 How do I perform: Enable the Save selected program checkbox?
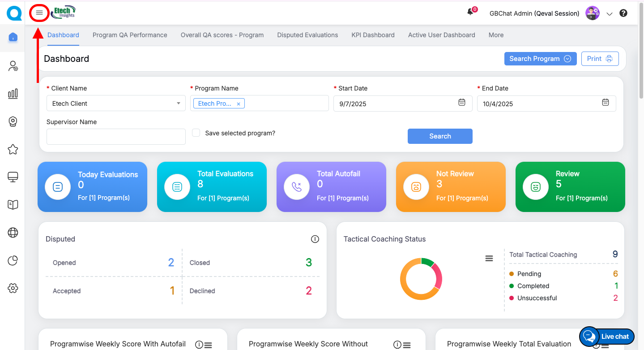[x=196, y=133]
